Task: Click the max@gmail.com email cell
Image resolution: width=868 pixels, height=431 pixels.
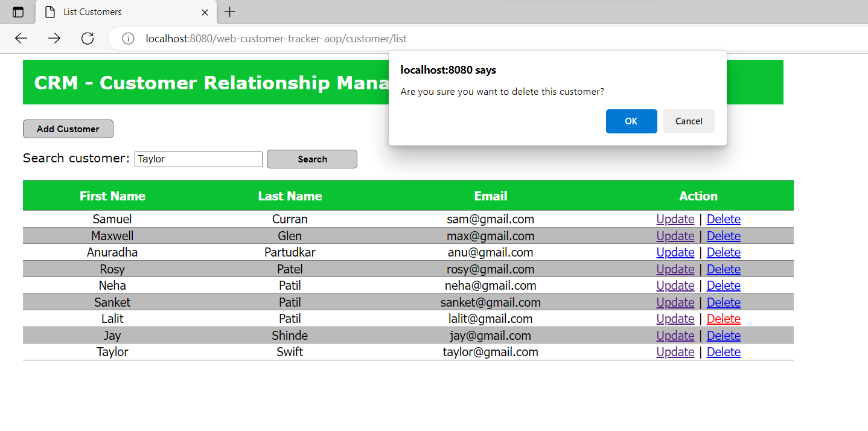Action: pos(491,236)
